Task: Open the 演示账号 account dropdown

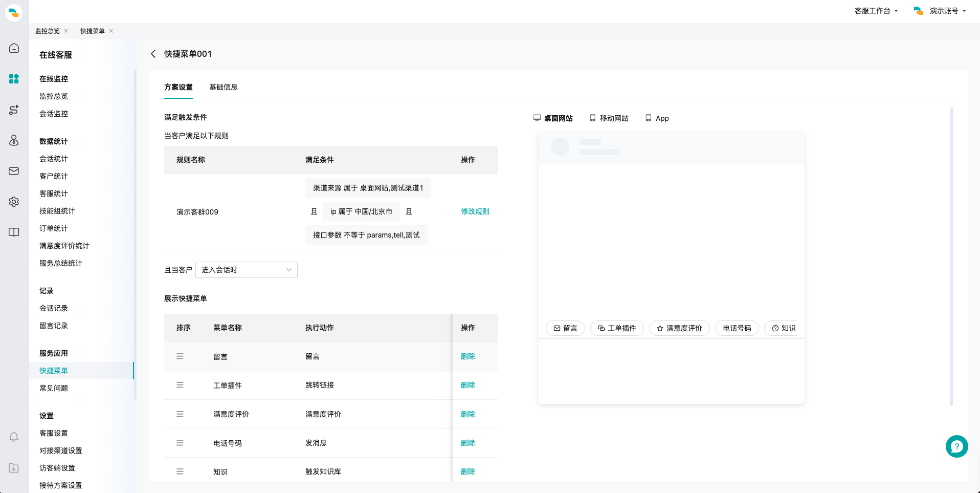Action: pyautogui.click(x=948, y=11)
